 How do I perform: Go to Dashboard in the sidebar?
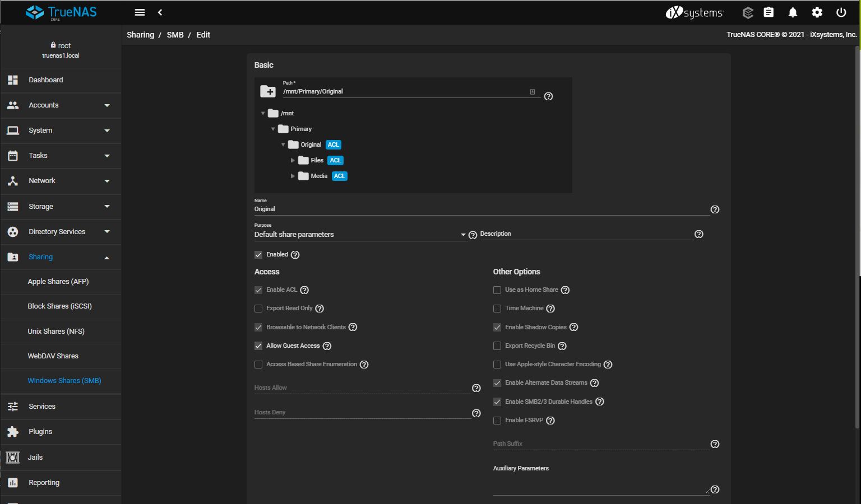[46, 80]
